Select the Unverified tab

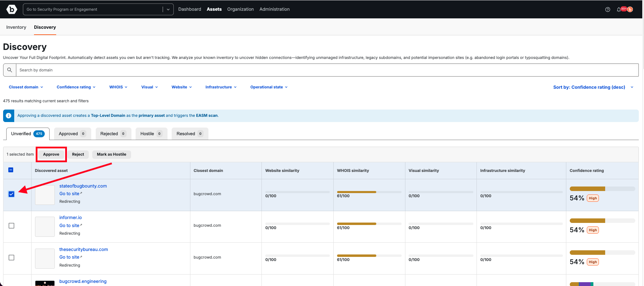coord(28,134)
